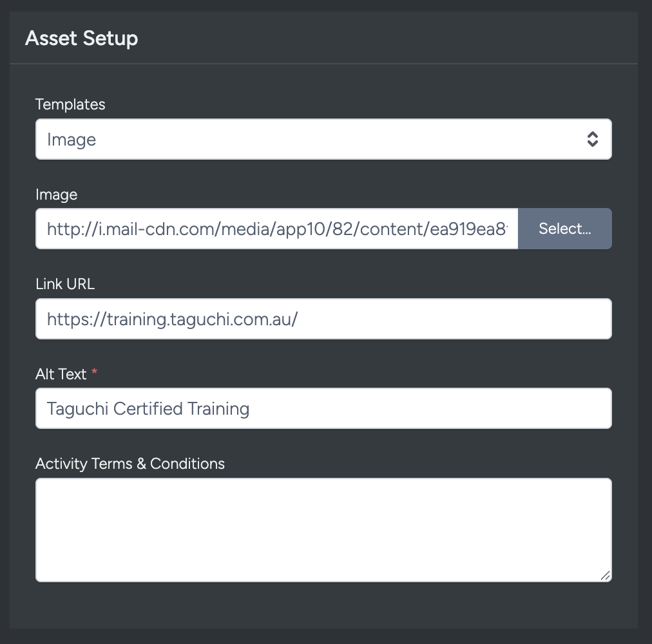Click the Templates field label
The width and height of the screenshot is (652, 644).
pyautogui.click(x=70, y=104)
